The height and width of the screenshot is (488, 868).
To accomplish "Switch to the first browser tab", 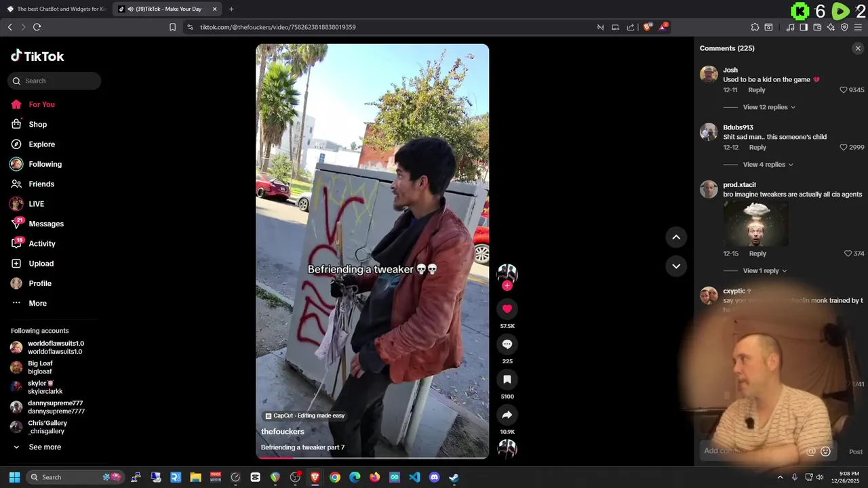I will coord(56,9).
